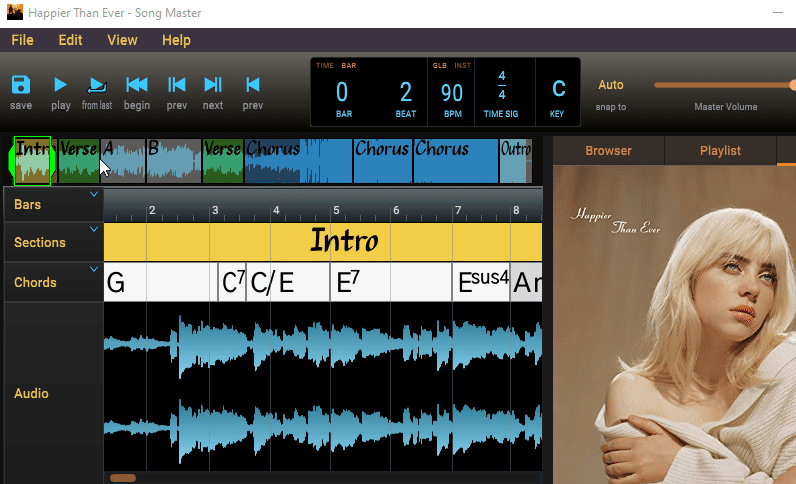
Task: Click the rightmost prev arrow icon
Action: tap(253, 85)
